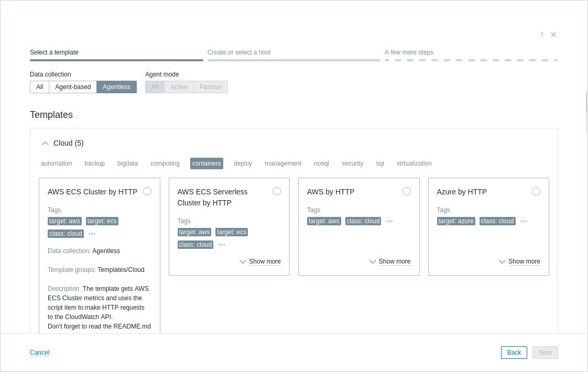Click target: ecs tag on AWS ECS Cluster card
588x372 pixels.
click(x=102, y=221)
